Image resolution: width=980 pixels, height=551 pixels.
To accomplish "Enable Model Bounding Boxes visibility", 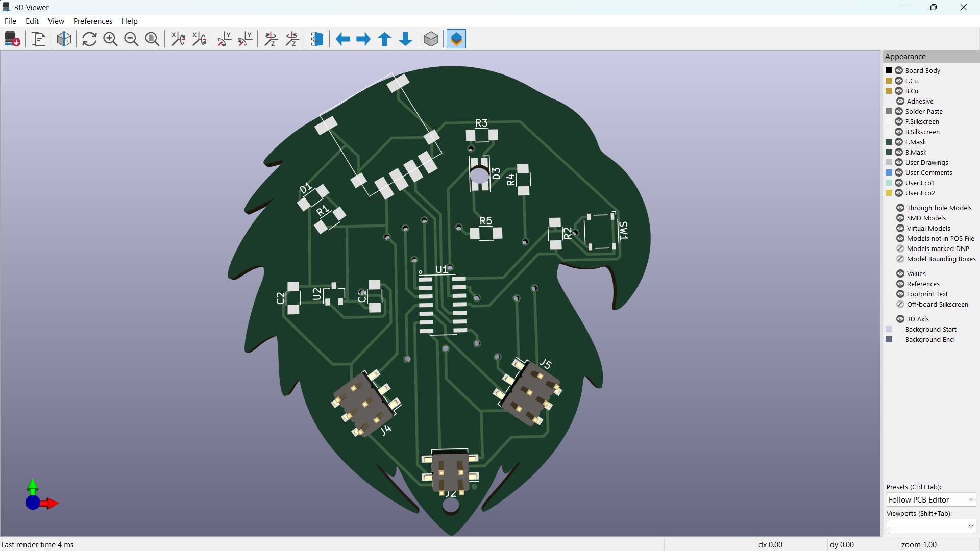I will [x=900, y=259].
